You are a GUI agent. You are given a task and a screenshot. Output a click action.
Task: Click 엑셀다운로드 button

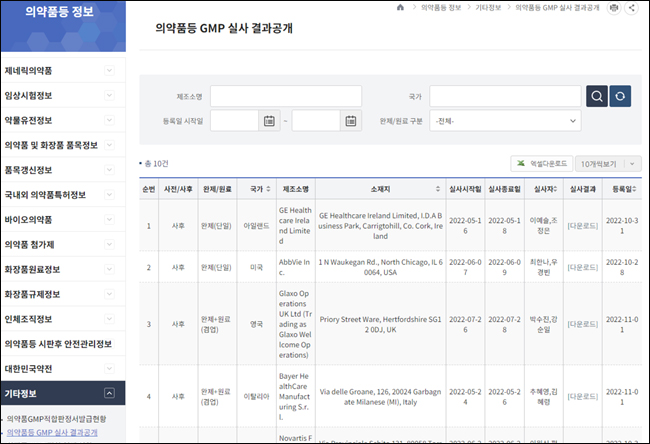click(x=541, y=164)
